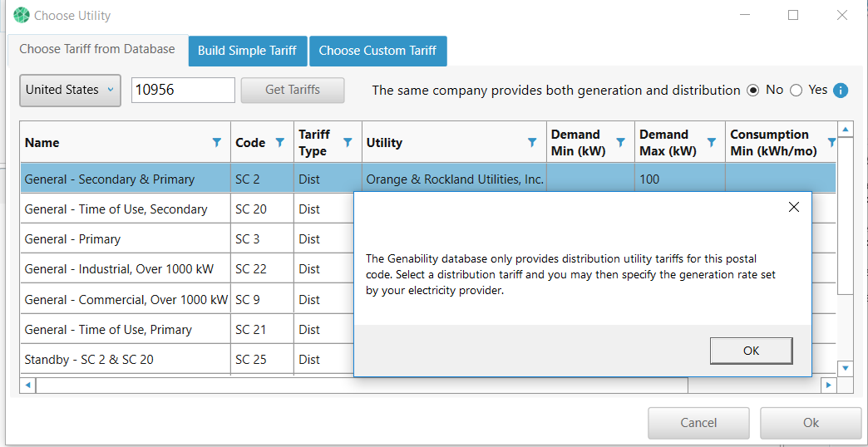Switch to the Choose Custom Tariff tab
The image size is (868, 447).
pos(377,51)
